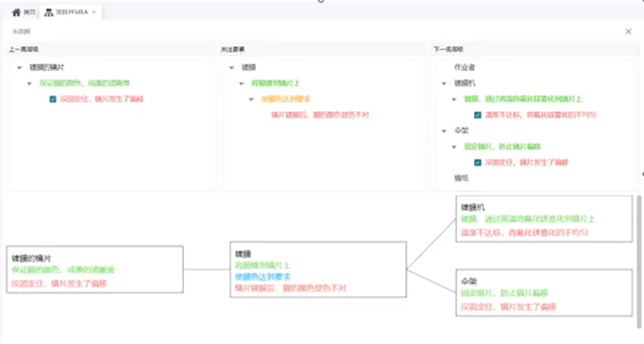Click the vertical scrollbar beside the diagram

tap(639, 258)
